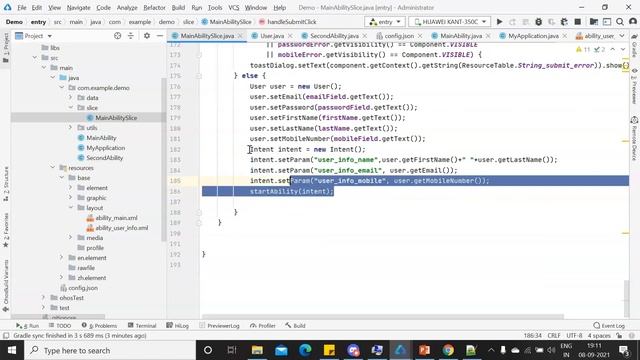Show the warnings count indicator
This screenshot has height=360, width=640.
pyautogui.click(x=583, y=49)
